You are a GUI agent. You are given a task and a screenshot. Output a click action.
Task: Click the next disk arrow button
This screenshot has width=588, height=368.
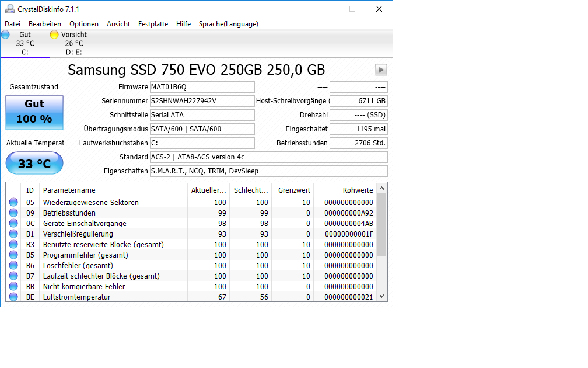(x=381, y=70)
